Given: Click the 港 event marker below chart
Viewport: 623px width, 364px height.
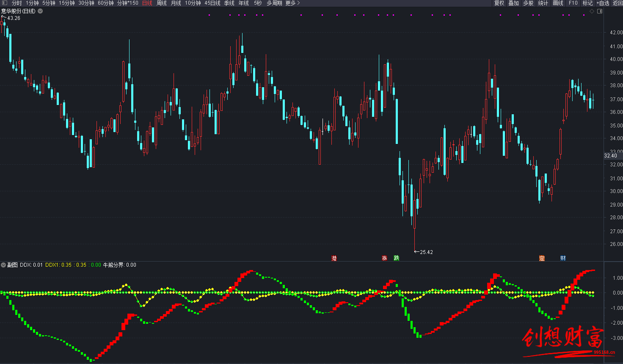Looking at the screenshot, I should [x=334, y=258].
